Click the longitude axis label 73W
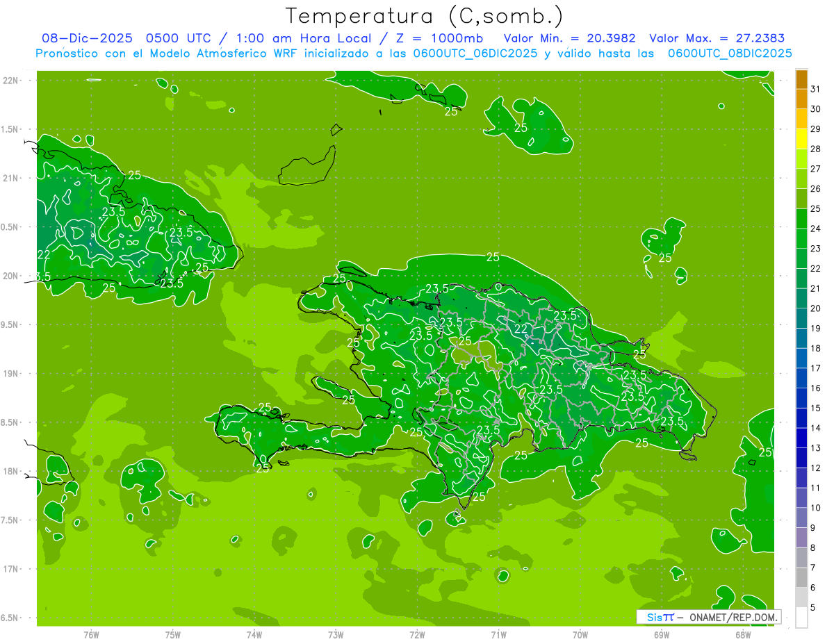The width and height of the screenshot is (834, 644). coord(336,634)
